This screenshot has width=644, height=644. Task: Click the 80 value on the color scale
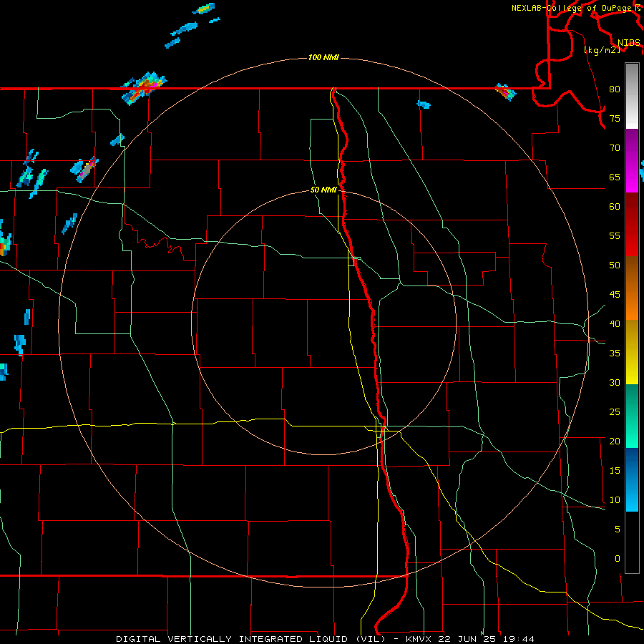tap(615, 89)
